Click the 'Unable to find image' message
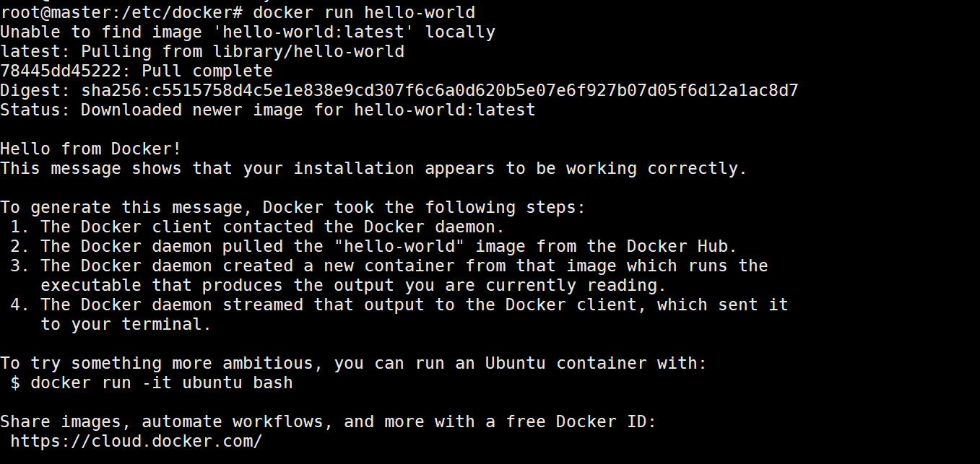The height and width of the screenshot is (464, 980). [248, 32]
